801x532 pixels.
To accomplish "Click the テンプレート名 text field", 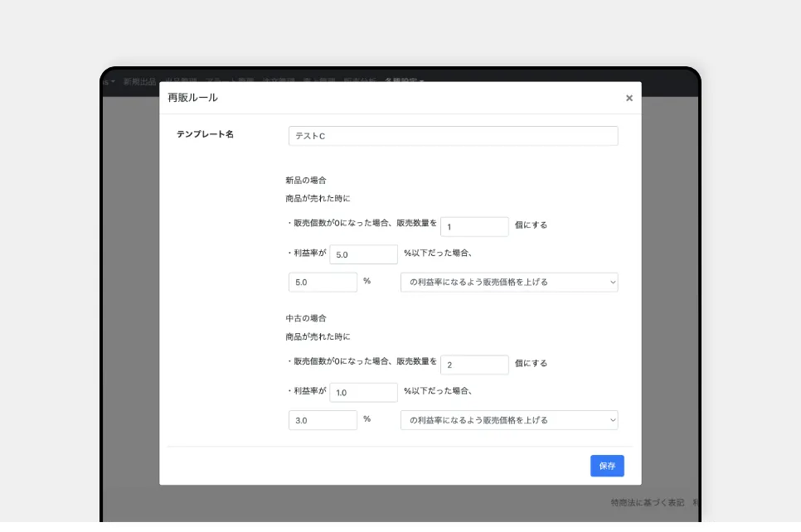I will click(x=453, y=136).
